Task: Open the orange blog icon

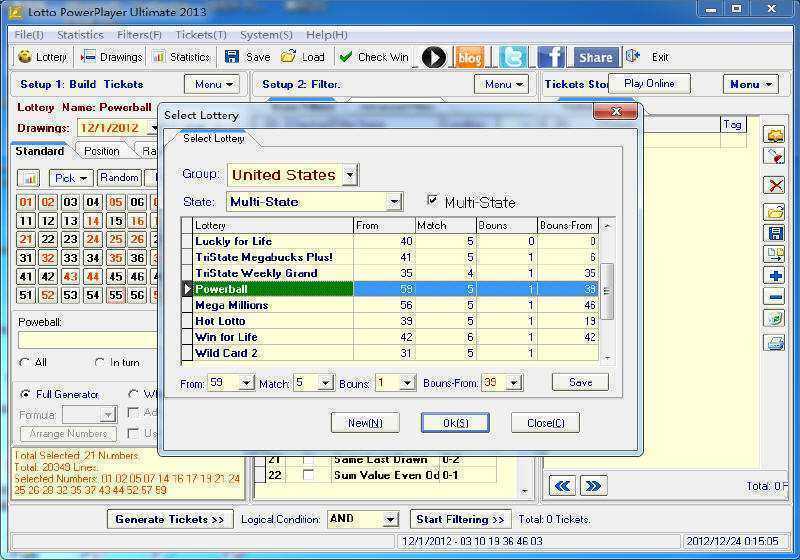Action: pyautogui.click(x=469, y=57)
